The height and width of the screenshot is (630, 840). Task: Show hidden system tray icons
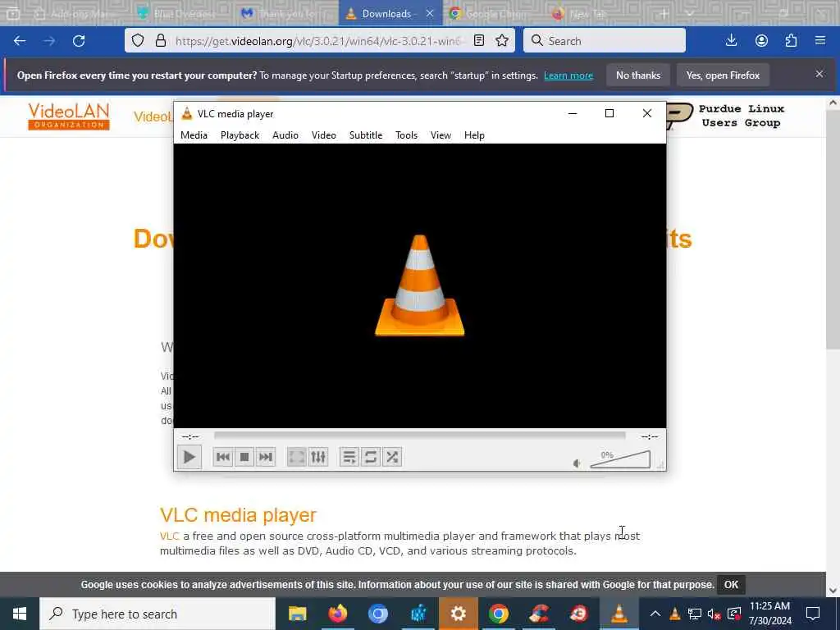[655, 614]
